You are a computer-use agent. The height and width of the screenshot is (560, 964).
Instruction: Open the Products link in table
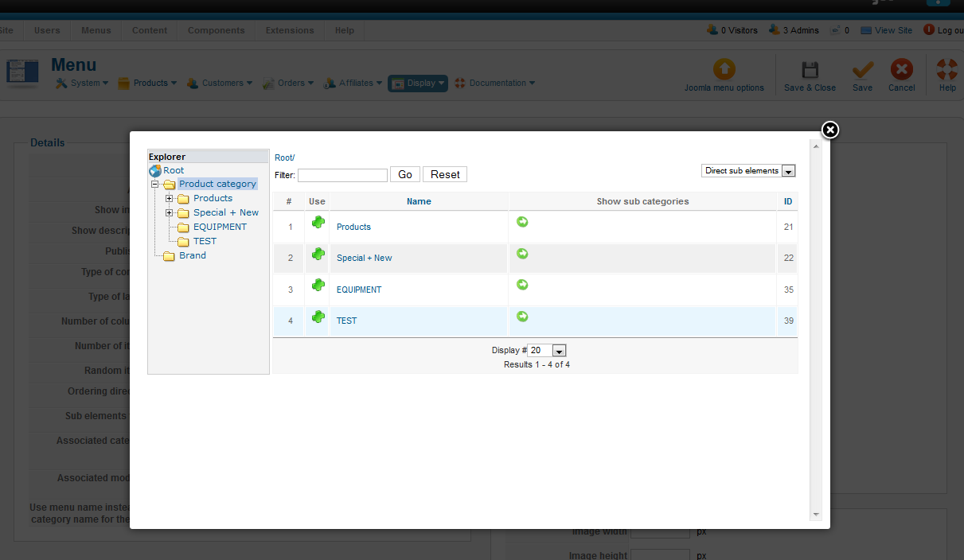353,227
